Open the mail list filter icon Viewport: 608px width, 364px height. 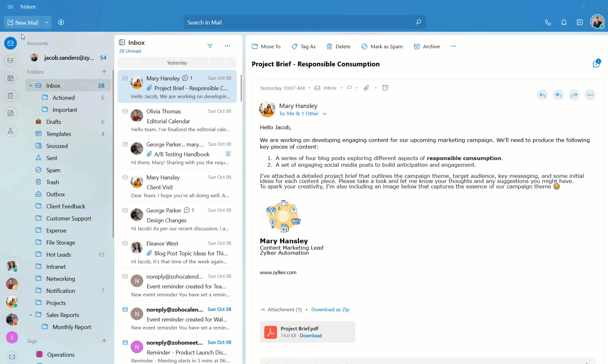(210, 46)
